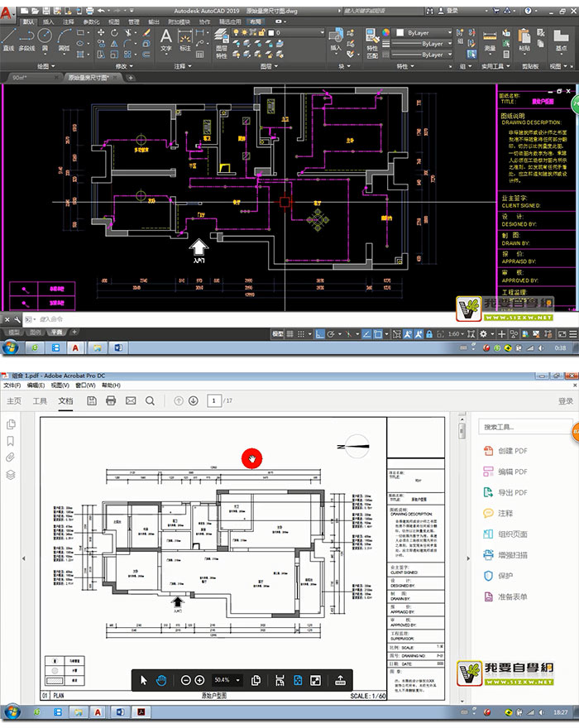Toggle polar tracking in AutoCAD status bar
Screen dimensions: 579x728
tap(331, 334)
